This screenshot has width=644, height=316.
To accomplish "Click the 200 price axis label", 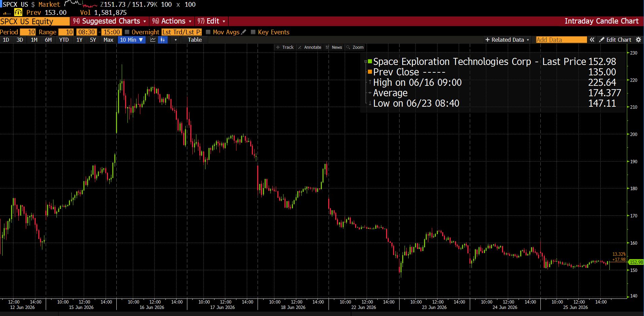I will (x=634, y=134).
